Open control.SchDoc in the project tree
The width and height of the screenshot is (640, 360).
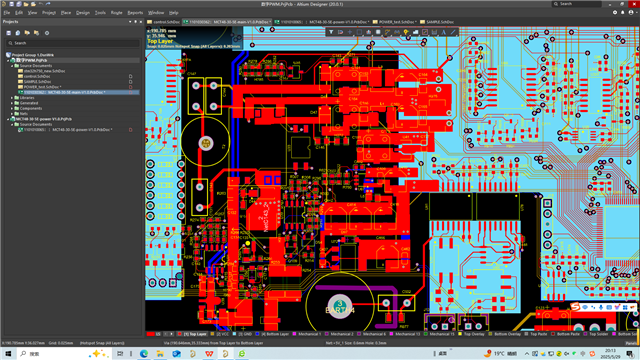(37, 76)
